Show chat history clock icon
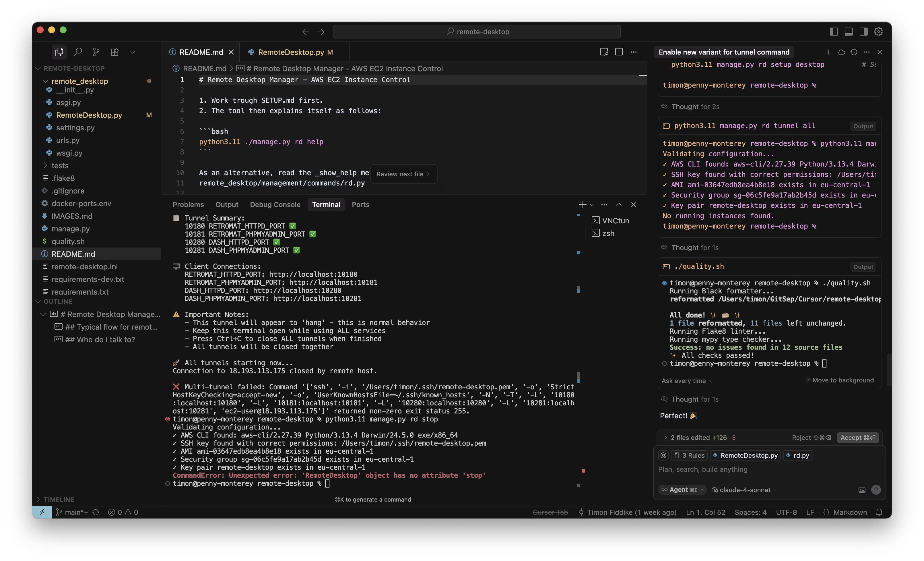Image resolution: width=924 pixels, height=561 pixels. click(x=854, y=52)
